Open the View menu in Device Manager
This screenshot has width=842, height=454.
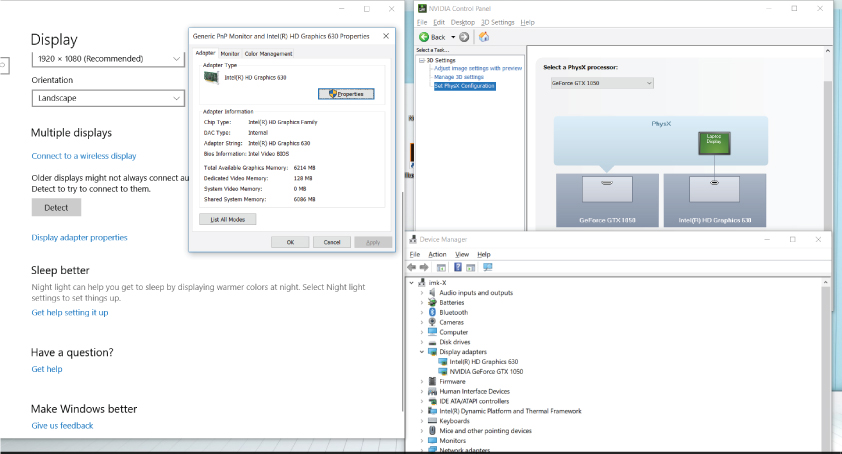tap(462, 254)
